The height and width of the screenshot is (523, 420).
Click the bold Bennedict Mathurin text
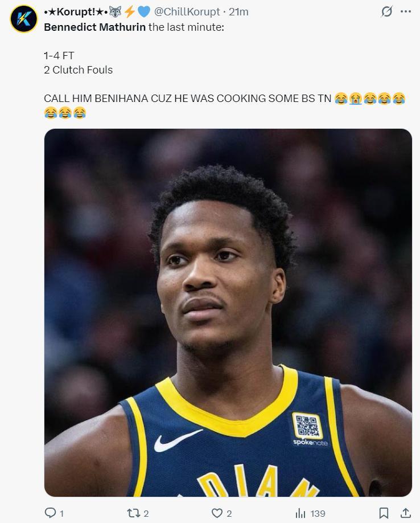click(95, 27)
